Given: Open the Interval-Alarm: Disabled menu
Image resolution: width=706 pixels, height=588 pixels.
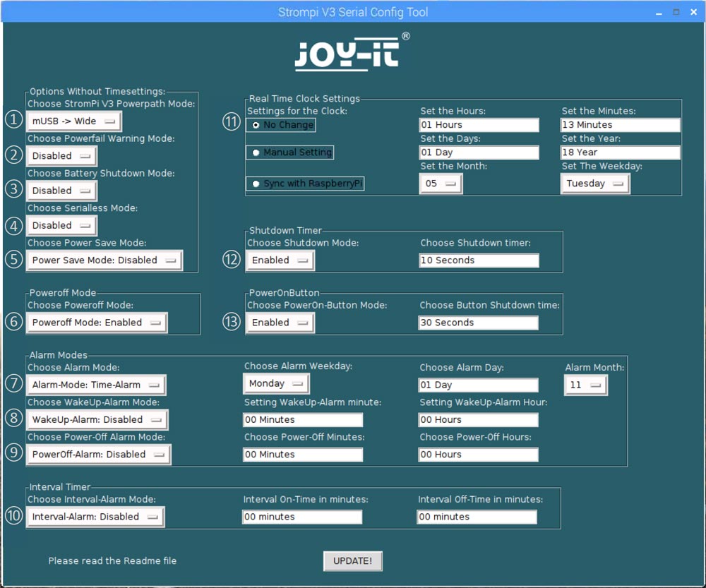Looking at the screenshot, I should point(95,517).
